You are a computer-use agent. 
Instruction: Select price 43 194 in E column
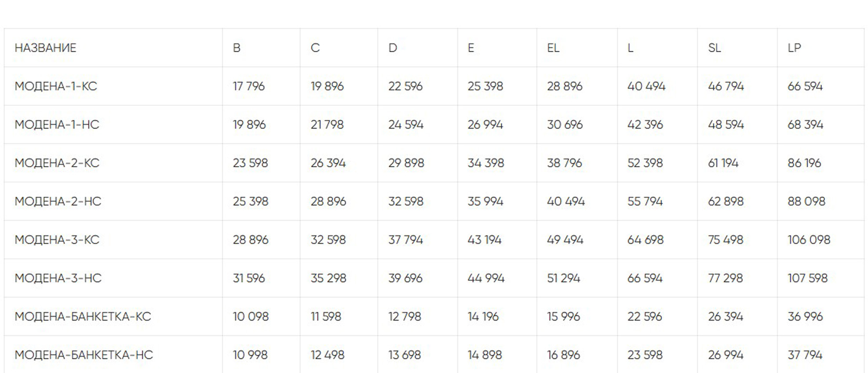(485, 240)
